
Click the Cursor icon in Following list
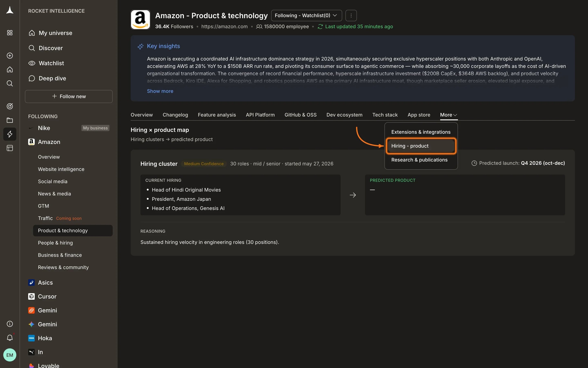pos(31,296)
